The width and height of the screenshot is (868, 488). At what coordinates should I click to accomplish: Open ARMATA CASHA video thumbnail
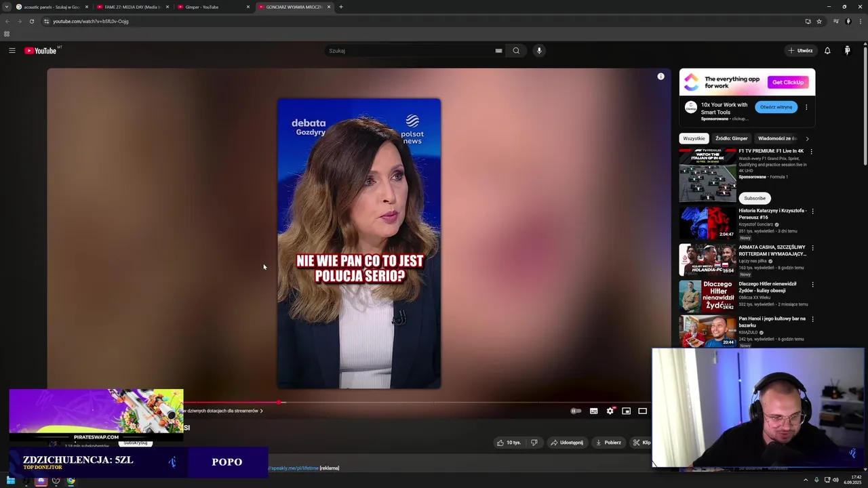click(x=707, y=260)
